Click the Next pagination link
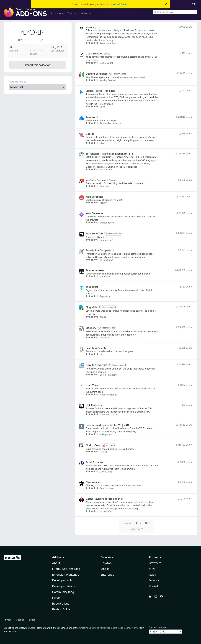 click(148, 523)
